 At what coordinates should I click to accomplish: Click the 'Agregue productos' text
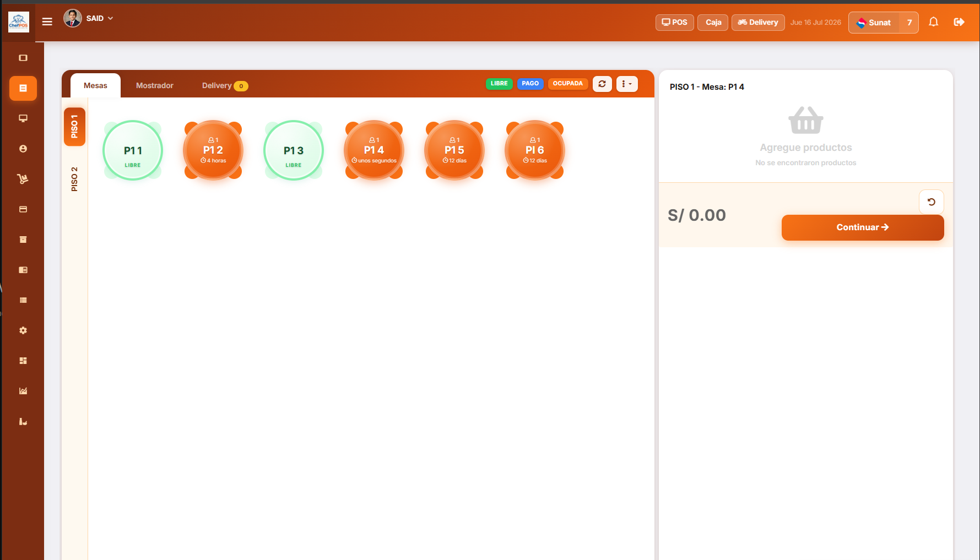coord(806,148)
